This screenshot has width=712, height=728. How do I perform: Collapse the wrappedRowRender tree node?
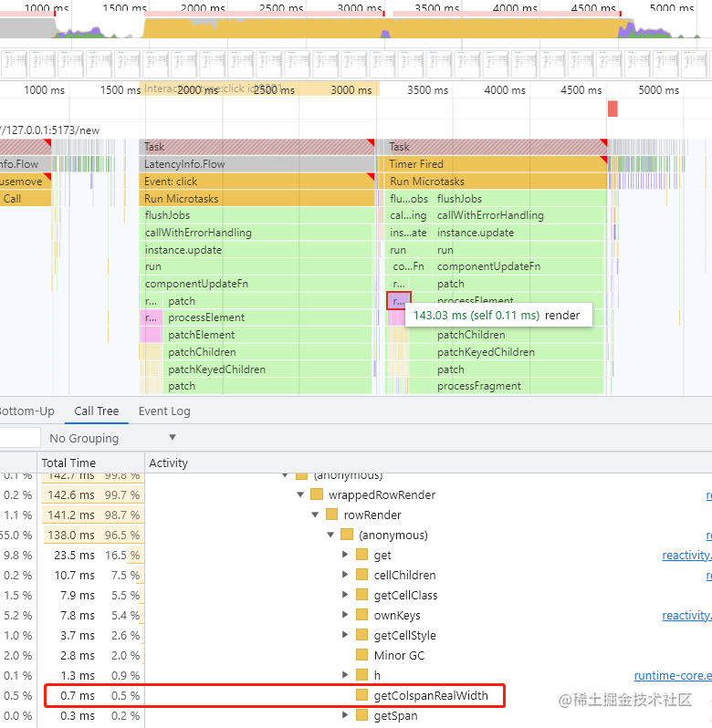[x=300, y=494]
